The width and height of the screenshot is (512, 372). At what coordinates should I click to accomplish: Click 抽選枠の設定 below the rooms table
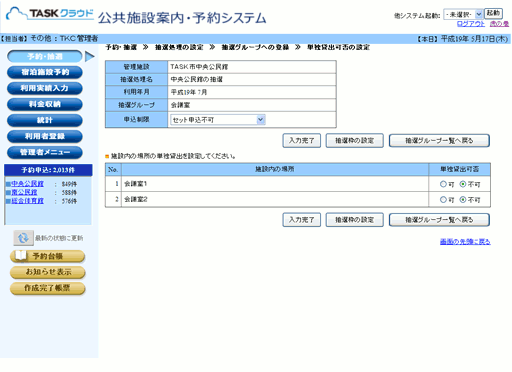354,220
